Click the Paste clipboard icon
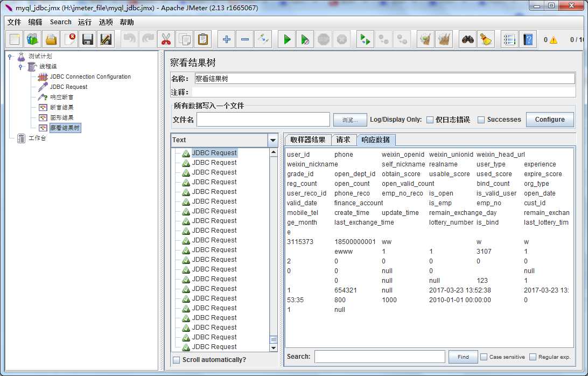588x376 pixels. pyautogui.click(x=203, y=39)
